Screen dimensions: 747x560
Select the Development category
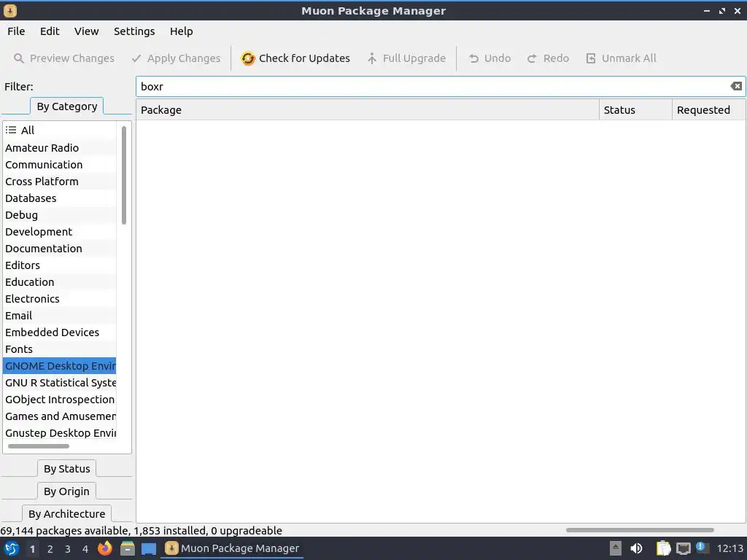(60, 232)
